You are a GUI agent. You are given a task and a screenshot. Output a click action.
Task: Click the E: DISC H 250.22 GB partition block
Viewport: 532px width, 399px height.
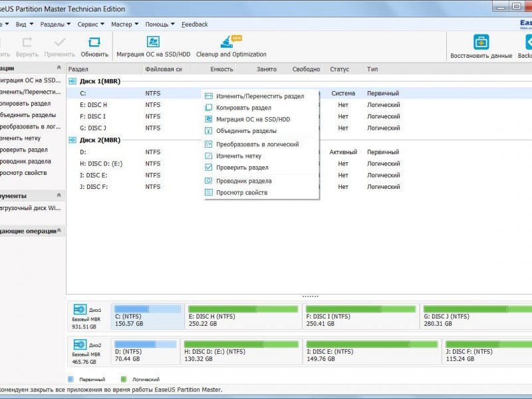(x=243, y=317)
